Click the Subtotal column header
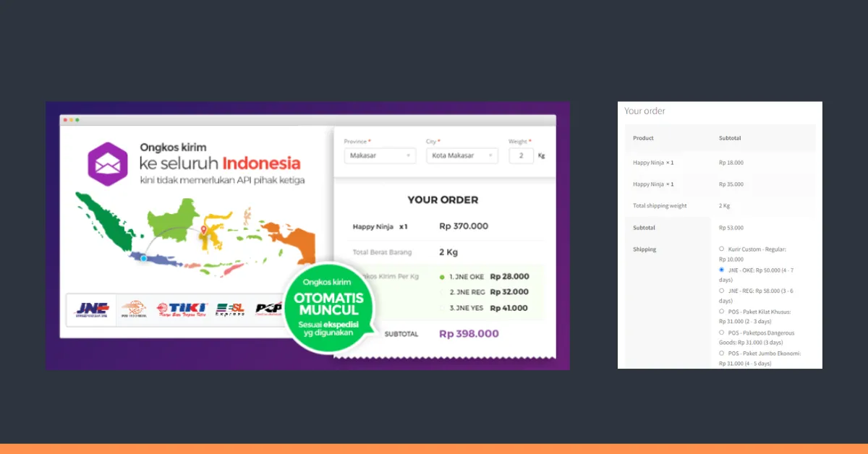 730,137
